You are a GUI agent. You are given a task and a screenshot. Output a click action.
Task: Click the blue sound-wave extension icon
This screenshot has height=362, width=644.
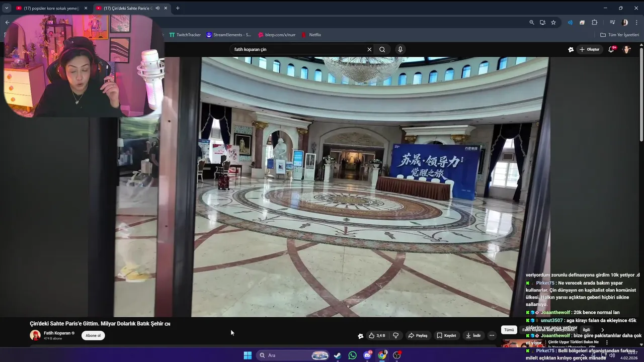pos(570,22)
